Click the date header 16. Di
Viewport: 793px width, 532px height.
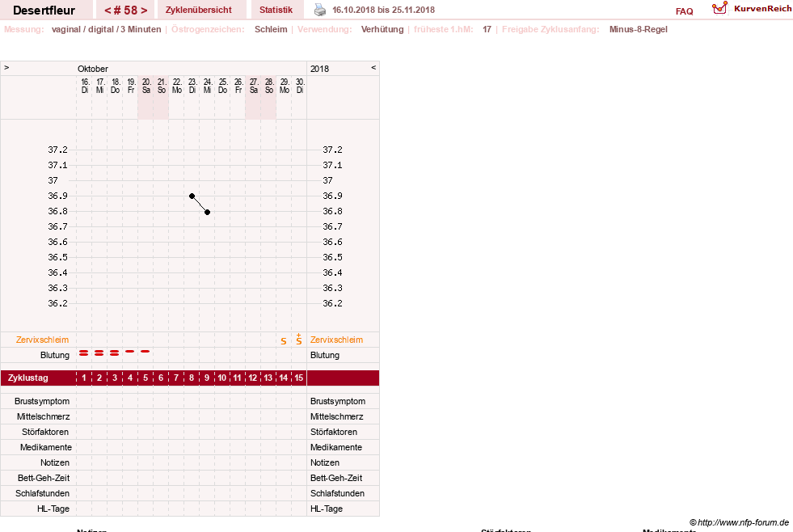85,86
